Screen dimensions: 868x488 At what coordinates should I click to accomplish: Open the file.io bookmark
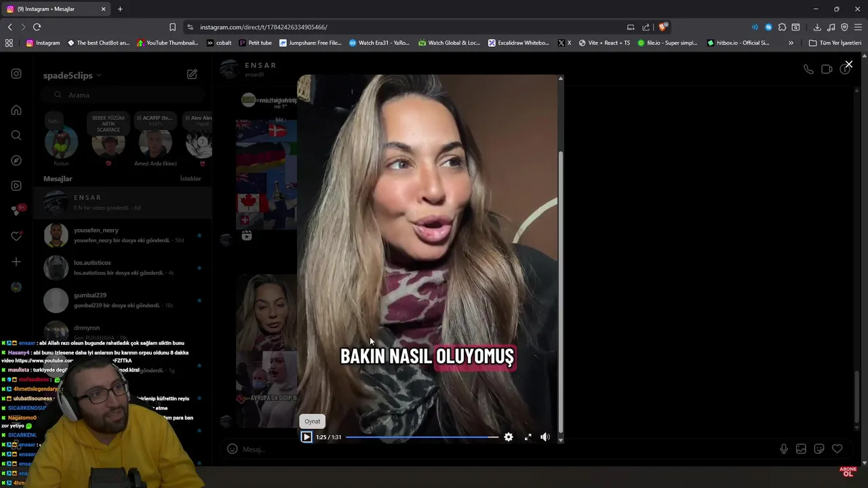coord(667,43)
